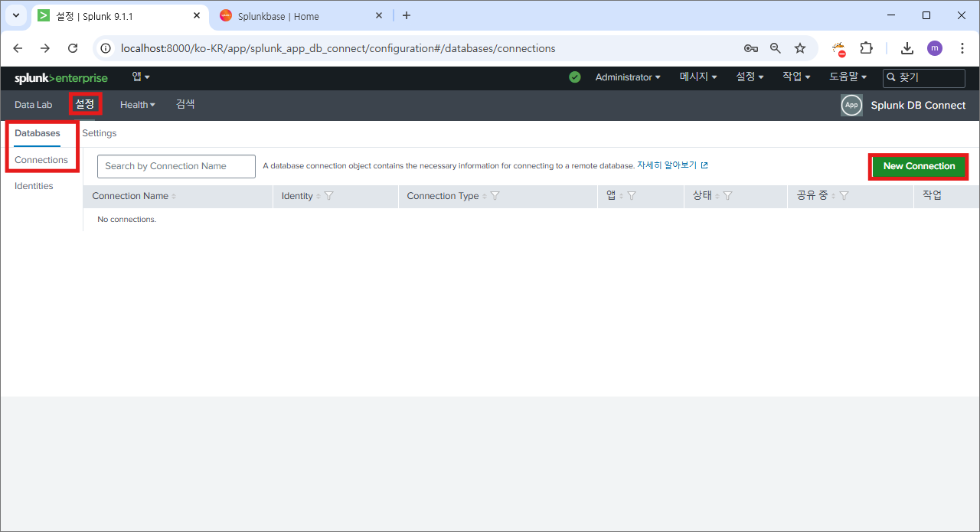Screen dimensions: 980x532
Task: Click the browser back arrow
Action: tap(18, 48)
